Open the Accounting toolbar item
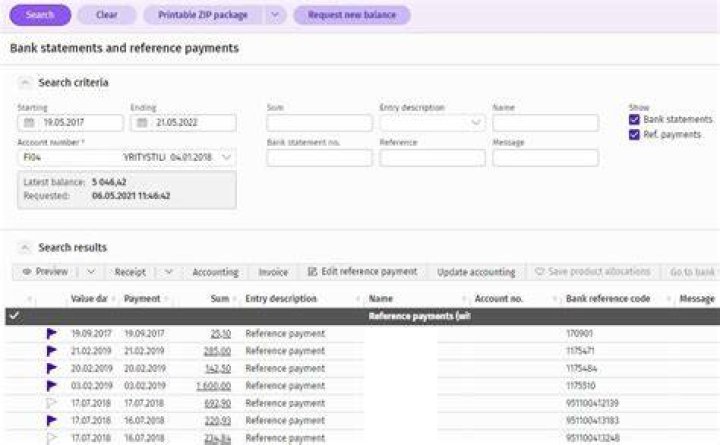This screenshot has width=720, height=445. coord(215,272)
